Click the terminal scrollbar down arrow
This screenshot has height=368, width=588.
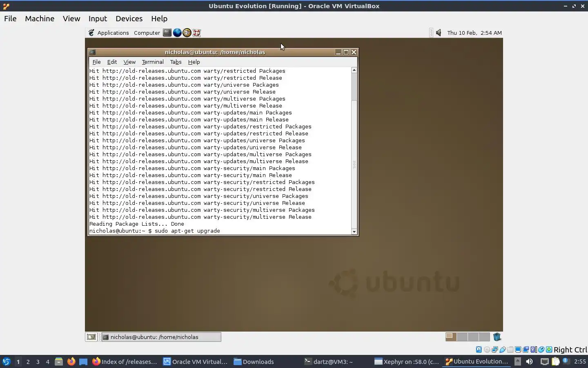pos(354,232)
